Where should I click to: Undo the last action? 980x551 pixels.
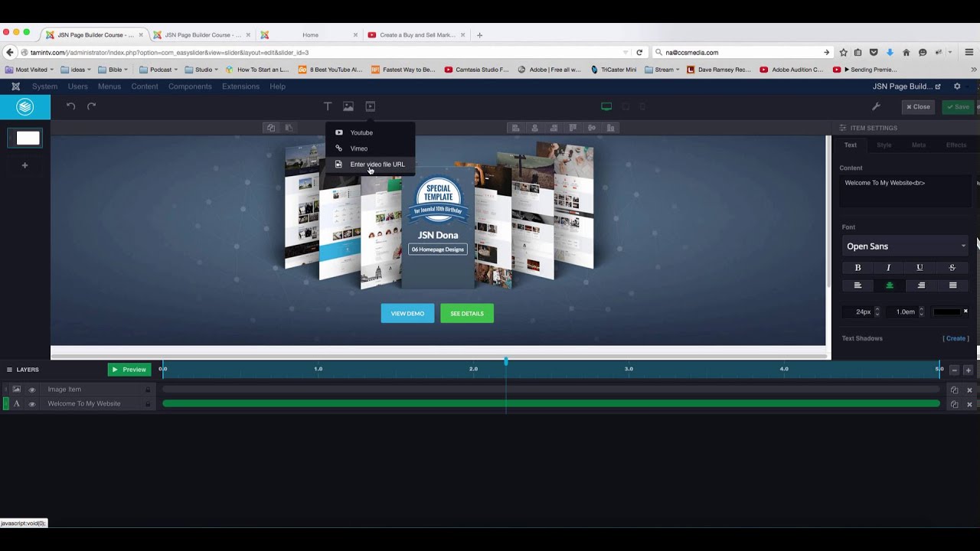pyautogui.click(x=70, y=106)
